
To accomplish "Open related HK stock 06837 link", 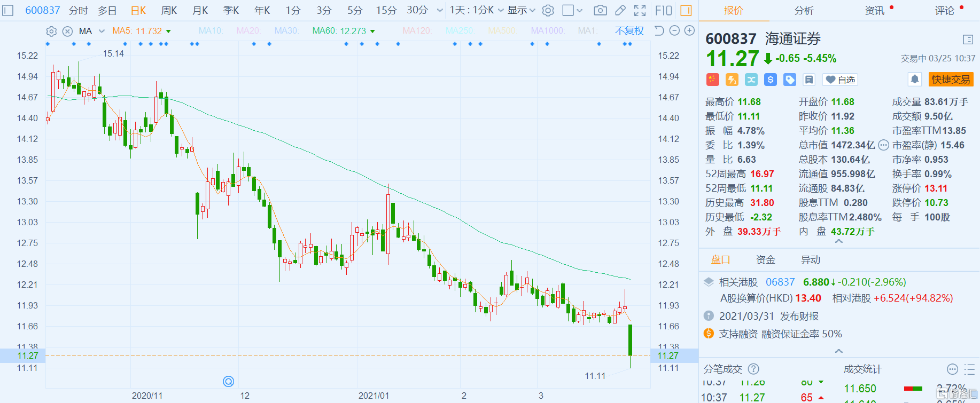I will tap(780, 282).
